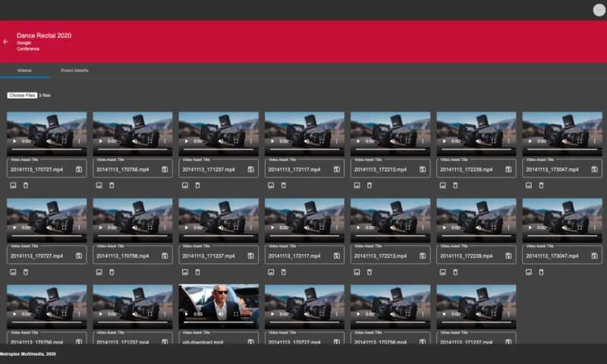Enter fullscreen on first-row 20141113_172239.mp4 video
This screenshot has width=607, height=364.
493,141
